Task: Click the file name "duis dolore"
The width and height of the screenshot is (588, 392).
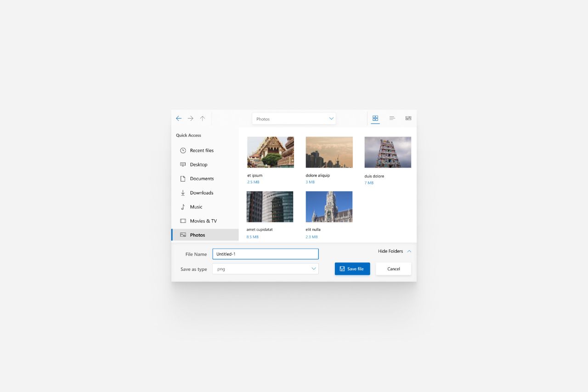Action: pos(374,176)
